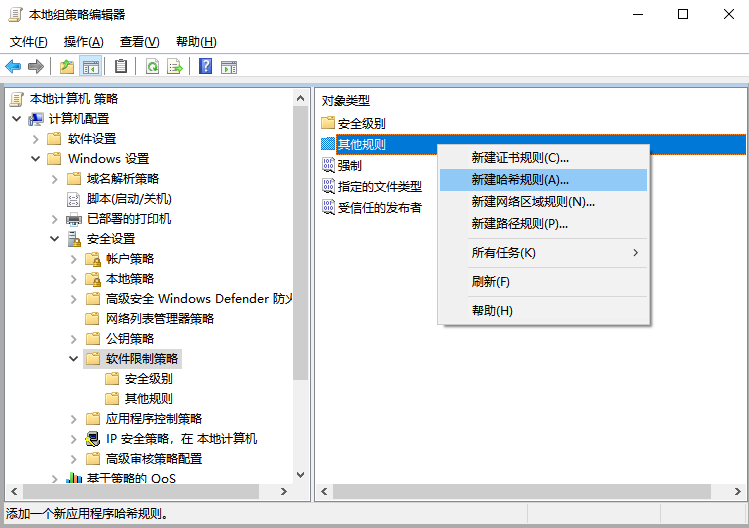Open the 文件(F) menu
The image size is (749, 528).
coord(29,42)
